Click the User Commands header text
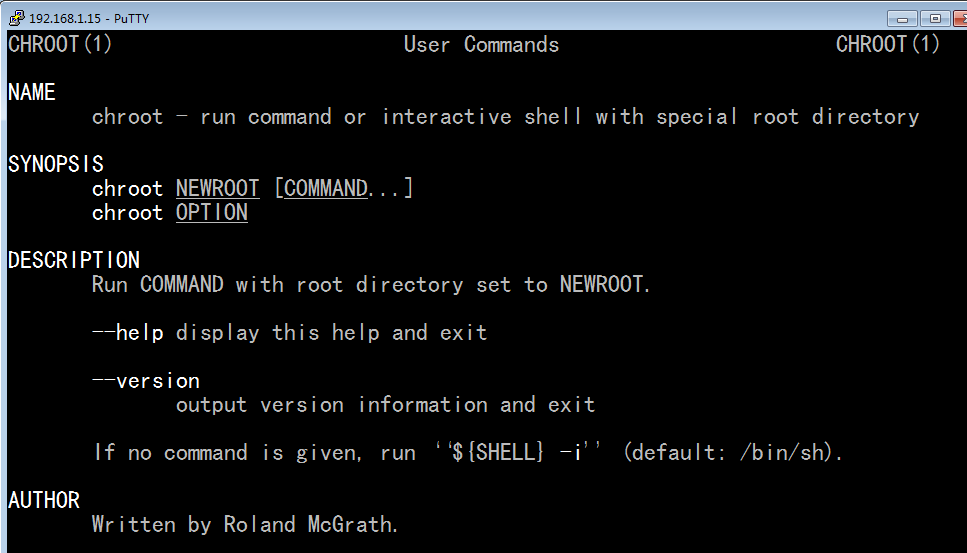 click(x=481, y=45)
